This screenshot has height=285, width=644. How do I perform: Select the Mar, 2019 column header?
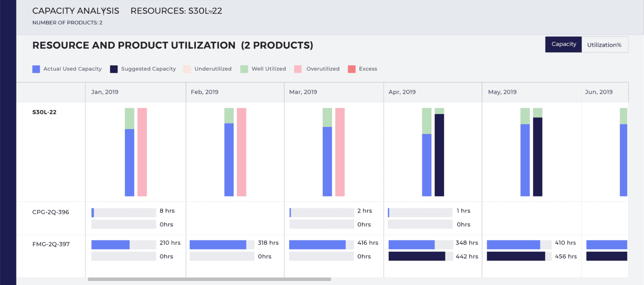click(334, 92)
